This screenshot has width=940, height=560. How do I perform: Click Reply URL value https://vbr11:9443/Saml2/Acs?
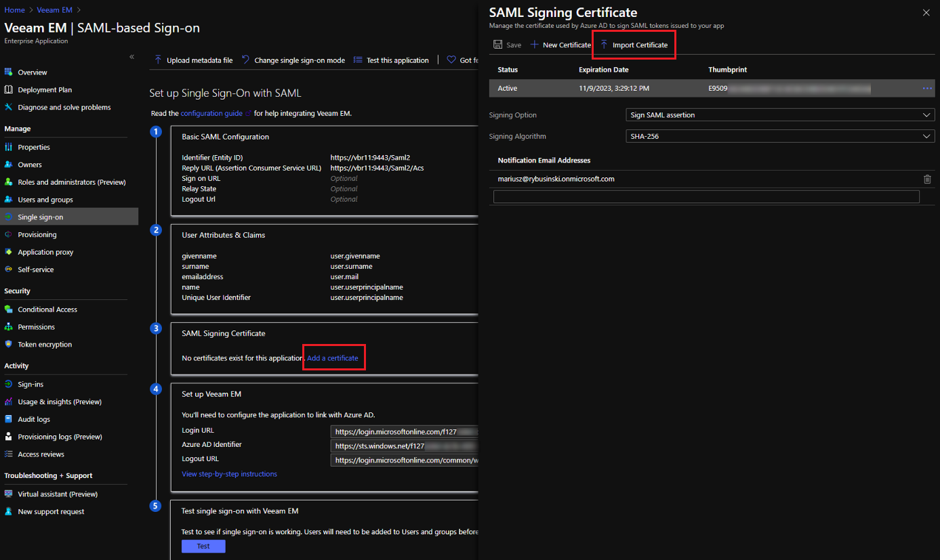[377, 168]
